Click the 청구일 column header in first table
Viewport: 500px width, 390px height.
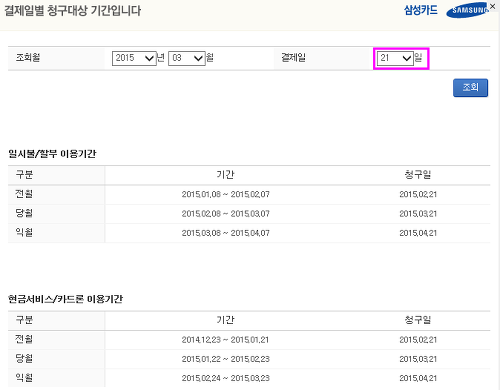click(x=418, y=174)
